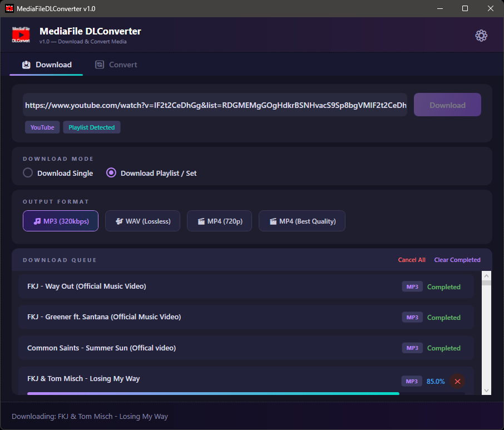Select FKJ & Tom Misch queue item title

coord(83,379)
